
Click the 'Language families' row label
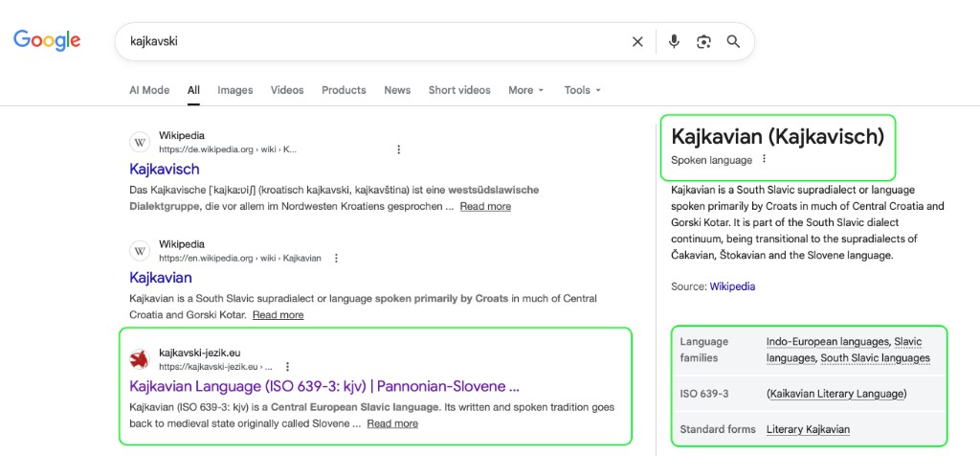pos(704,350)
